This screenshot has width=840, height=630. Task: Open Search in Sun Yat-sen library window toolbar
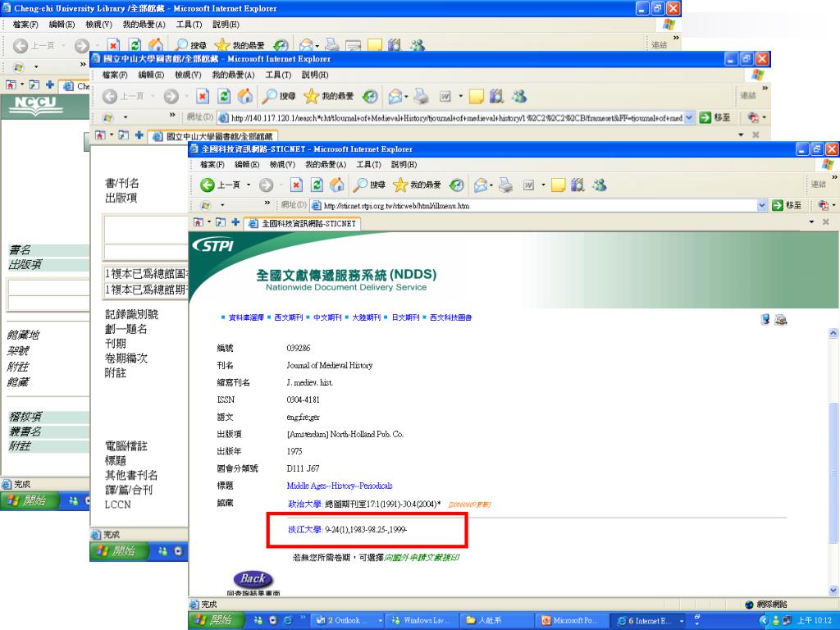[x=279, y=97]
